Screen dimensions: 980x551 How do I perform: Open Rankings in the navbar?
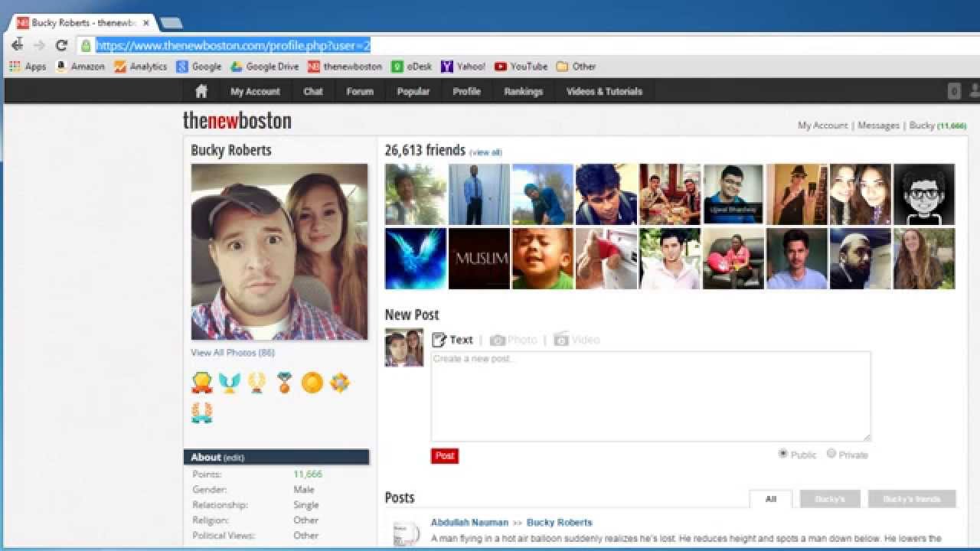[524, 91]
